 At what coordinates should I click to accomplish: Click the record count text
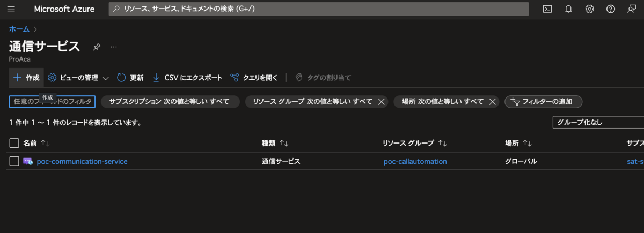[76, 123]
